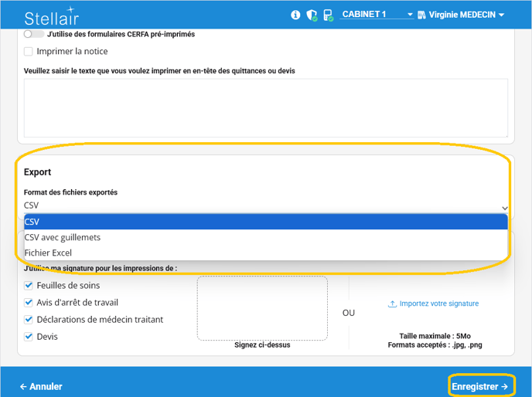This screenshot has width=532, height=397.
Task: Click Enregistrer to save settings
Action: 479,386
